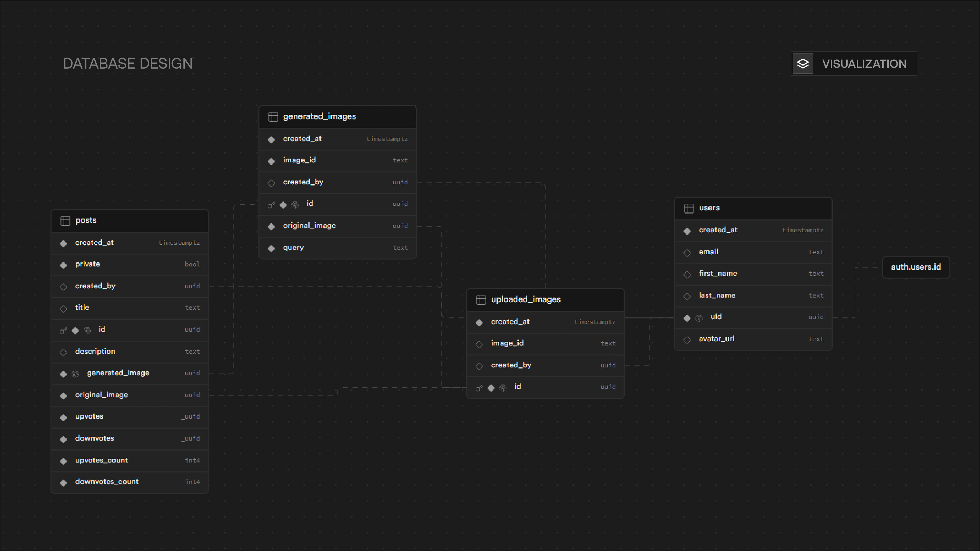Click the int4 type of upvotes_count

(192, 460)
